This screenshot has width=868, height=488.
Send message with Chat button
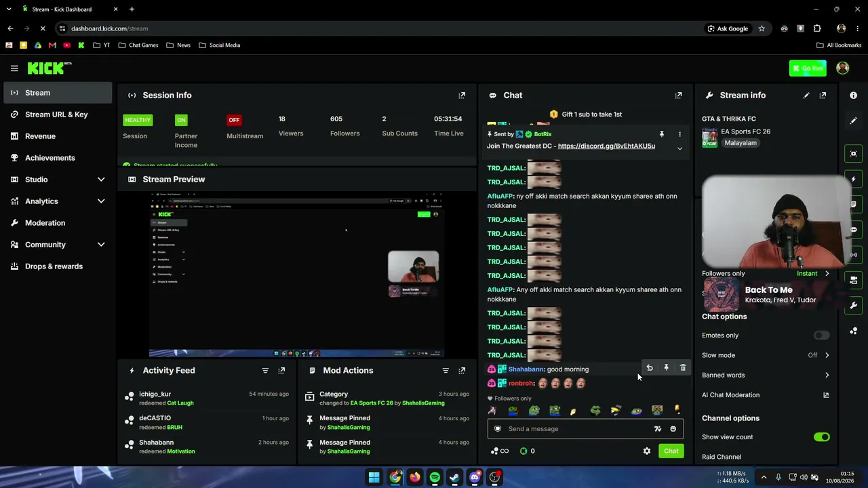tap(671, 451)
